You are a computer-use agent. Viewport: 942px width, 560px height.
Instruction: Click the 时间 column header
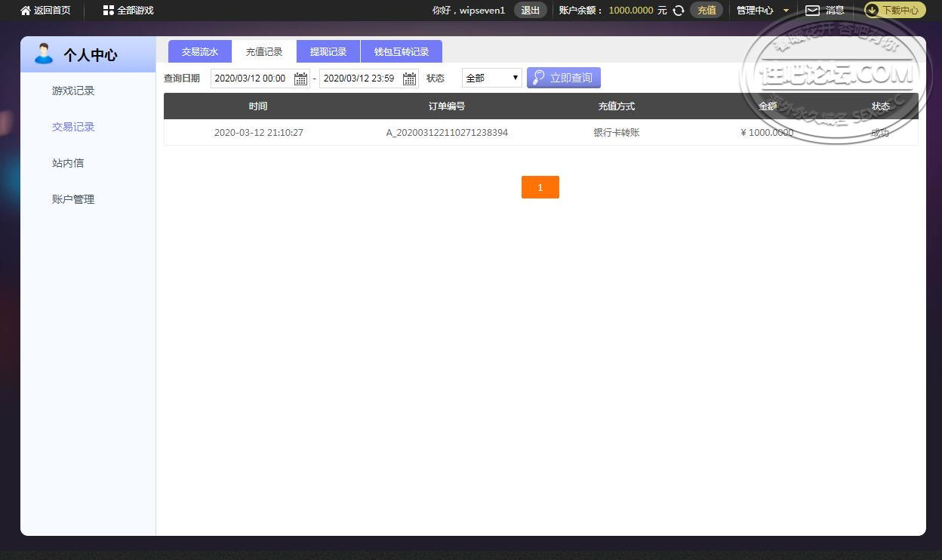[x=258, y=106]
